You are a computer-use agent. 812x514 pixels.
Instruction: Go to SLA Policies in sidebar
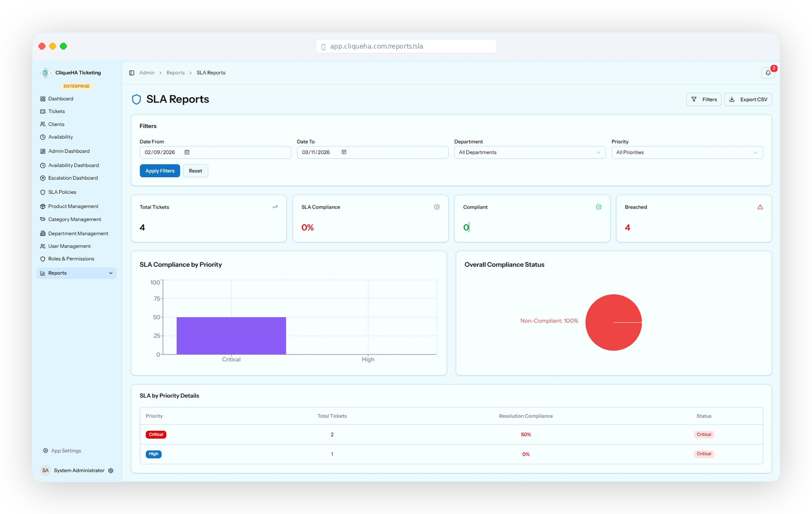[62, 192]
